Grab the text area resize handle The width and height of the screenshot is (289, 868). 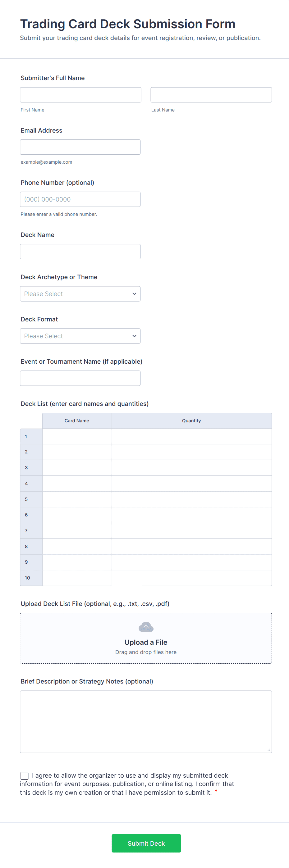pos(268,750)
